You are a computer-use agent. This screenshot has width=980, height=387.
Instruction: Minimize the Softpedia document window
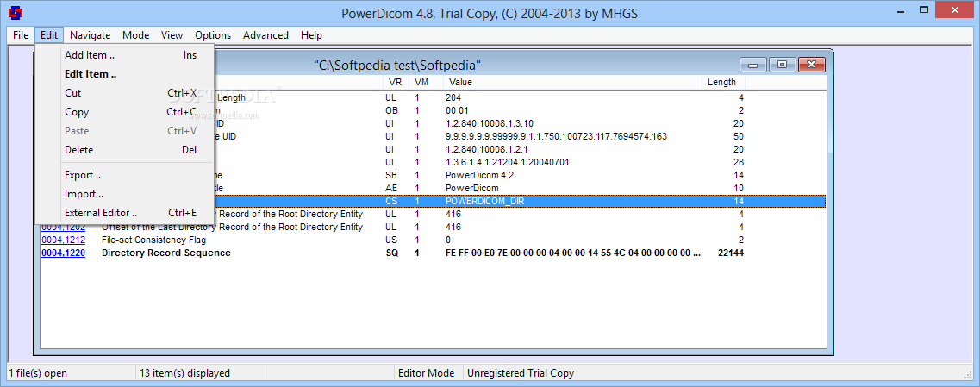752,65
